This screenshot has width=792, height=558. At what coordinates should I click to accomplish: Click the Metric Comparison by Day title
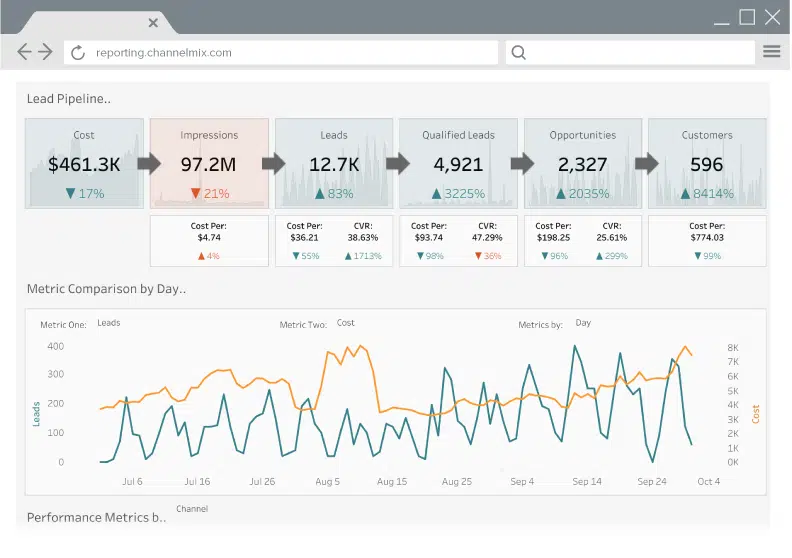click(107, 289)
